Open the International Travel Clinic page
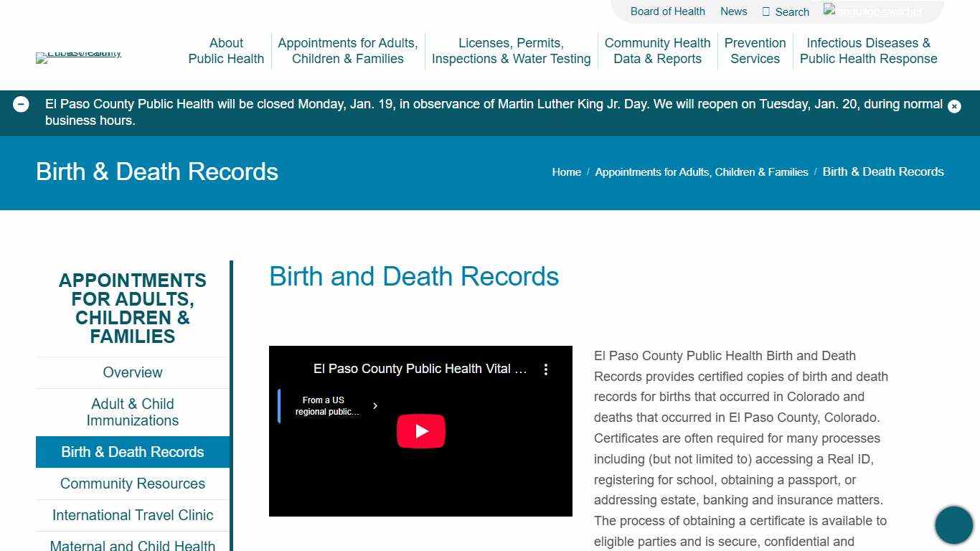Screen dimensions: 980x551 coord(132,515)
